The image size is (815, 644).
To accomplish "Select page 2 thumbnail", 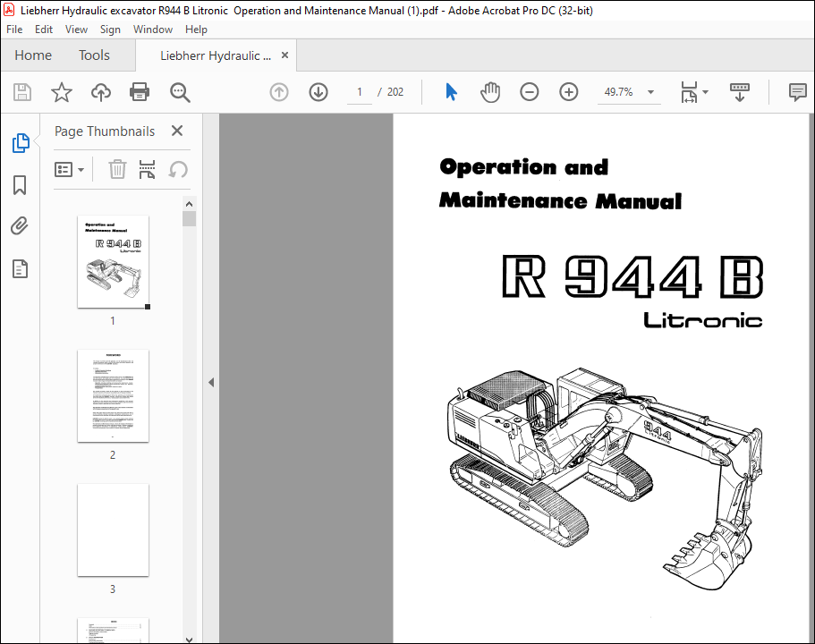I will pyautogui.click(x=114, y=396).
